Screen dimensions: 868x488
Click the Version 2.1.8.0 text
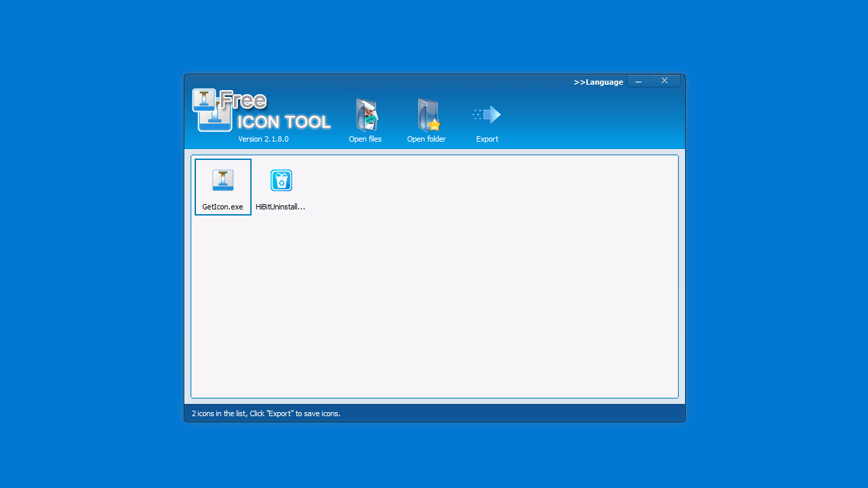[264, 139]
